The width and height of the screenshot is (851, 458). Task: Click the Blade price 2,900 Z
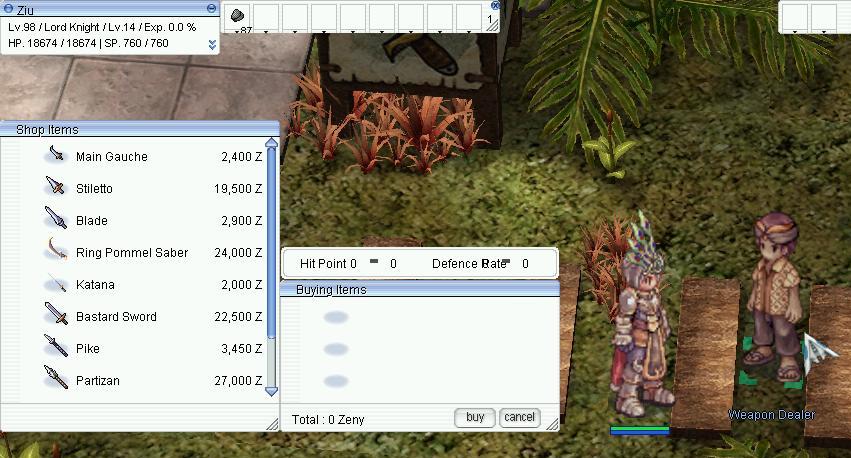click(x=242, y=221)
